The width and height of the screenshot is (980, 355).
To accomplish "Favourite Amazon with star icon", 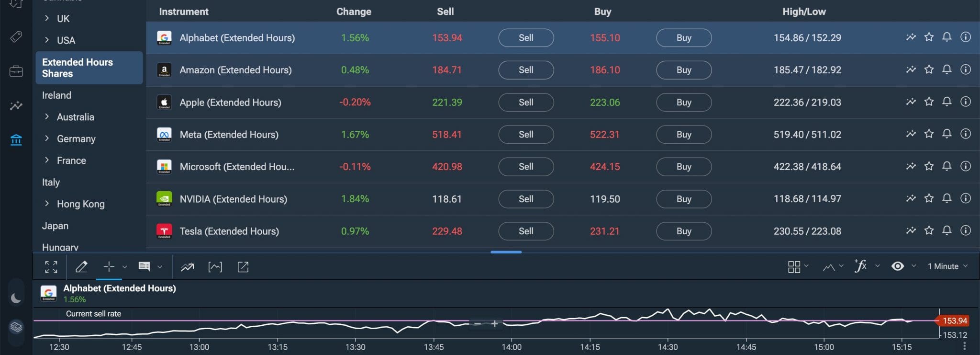I will pos(929,69).
